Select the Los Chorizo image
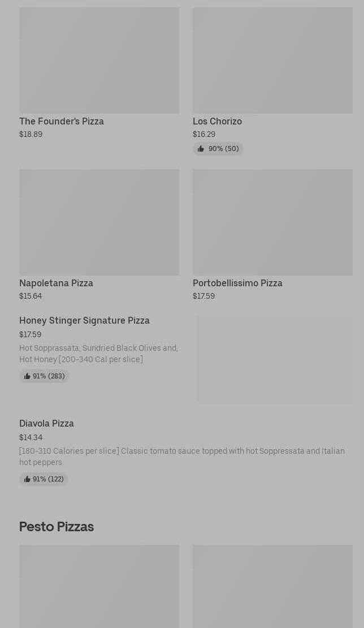364x628 pixels. pyautogui.click(x=272, y=61)
